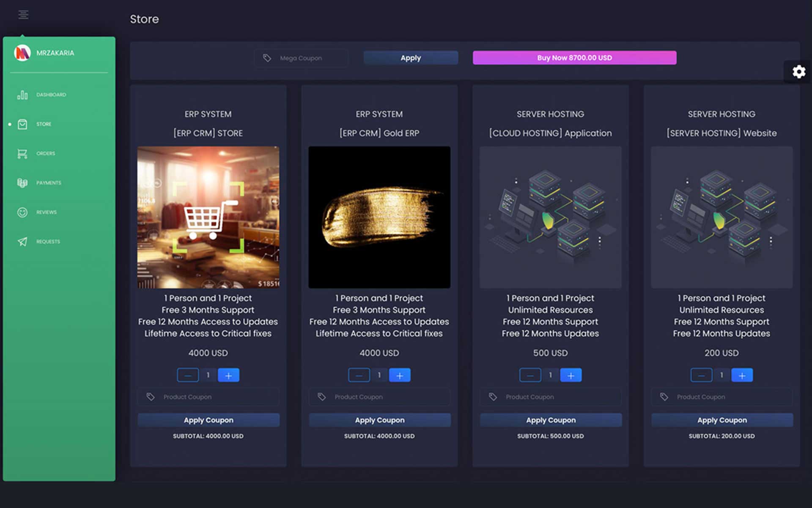
Task: Open the Dashboard from the sidebar
Action: pos(50,94)
